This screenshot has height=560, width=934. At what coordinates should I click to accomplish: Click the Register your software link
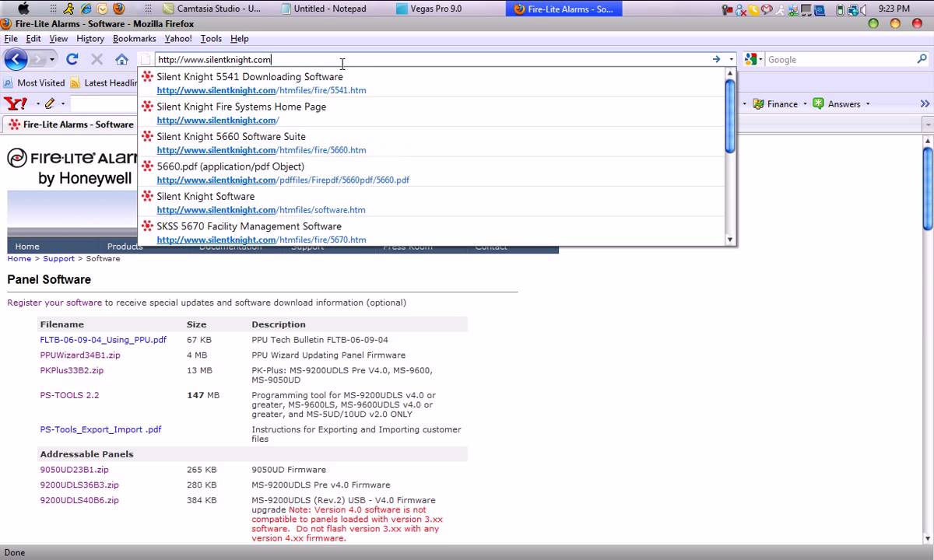54,303
